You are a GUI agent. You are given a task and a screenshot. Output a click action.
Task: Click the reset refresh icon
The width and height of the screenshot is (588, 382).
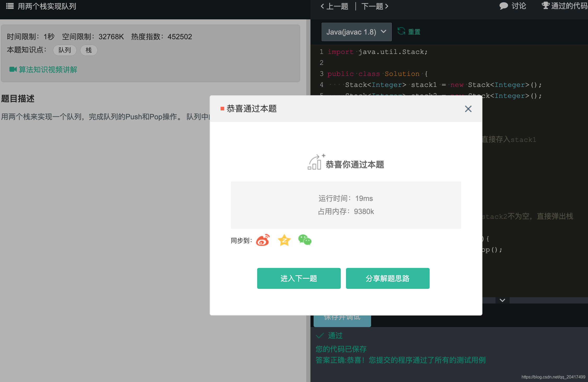coord(401,31)
